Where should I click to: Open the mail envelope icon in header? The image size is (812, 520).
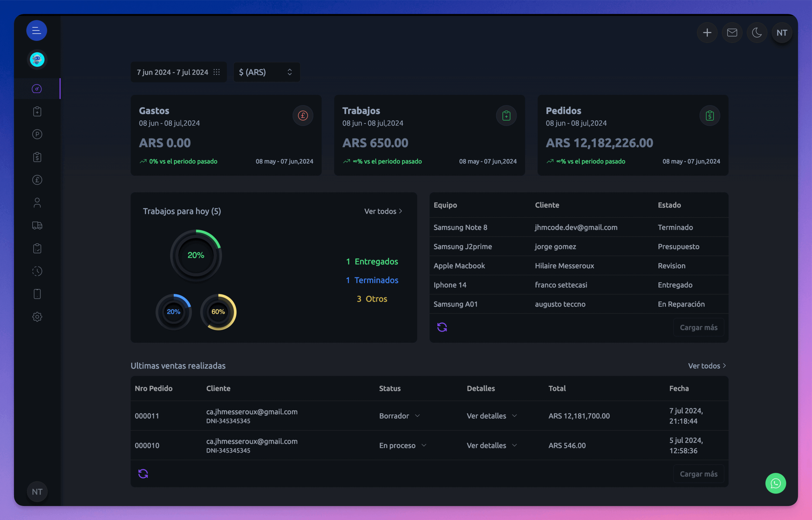click(x=732, y=33)
